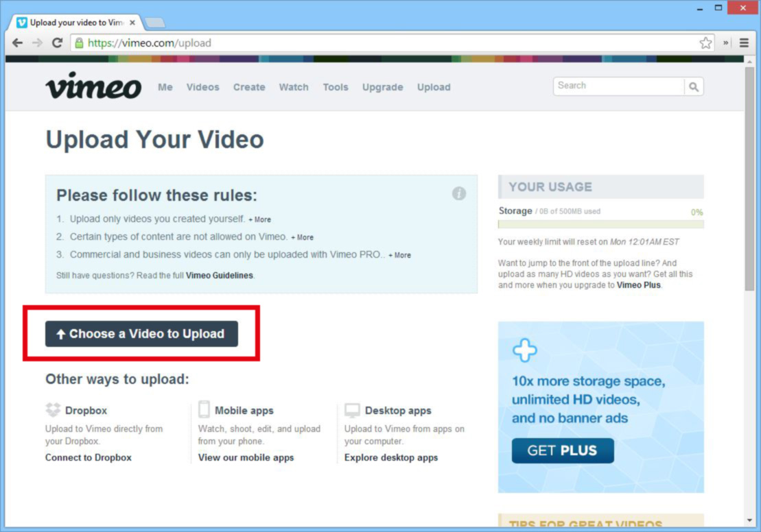The image size is (761, 532).
Task: Click 'Mon 12:01AM EST' reset time text
Action: 644,242
